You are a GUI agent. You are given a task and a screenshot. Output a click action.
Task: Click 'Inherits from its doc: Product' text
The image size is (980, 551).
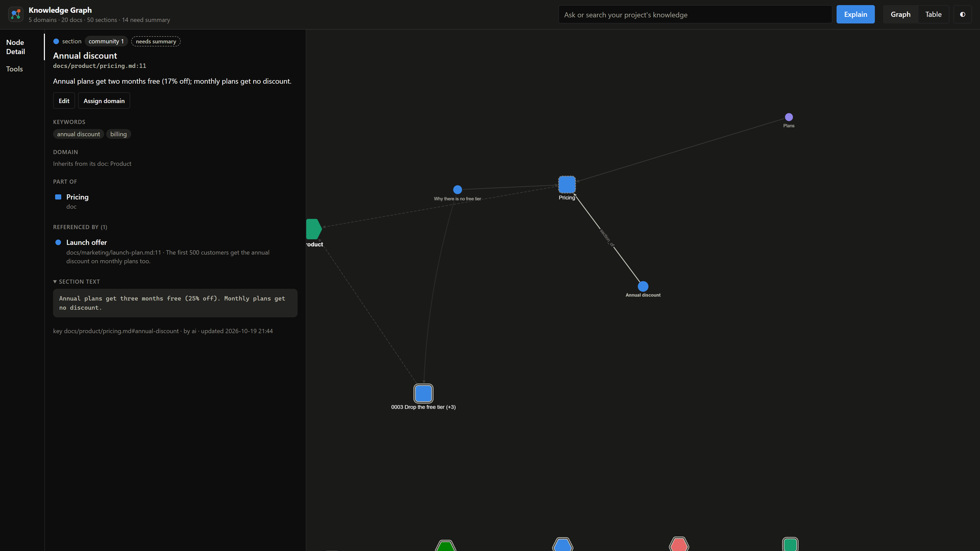coord(92,164)
